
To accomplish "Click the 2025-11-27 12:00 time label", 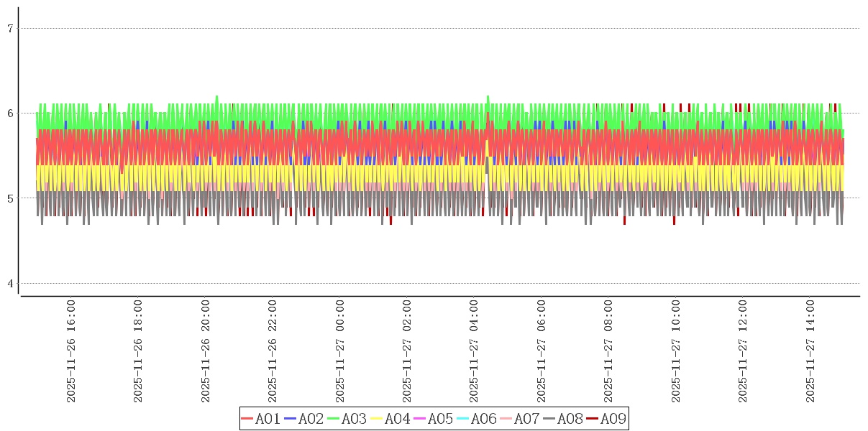I will [x=743, y=351].
